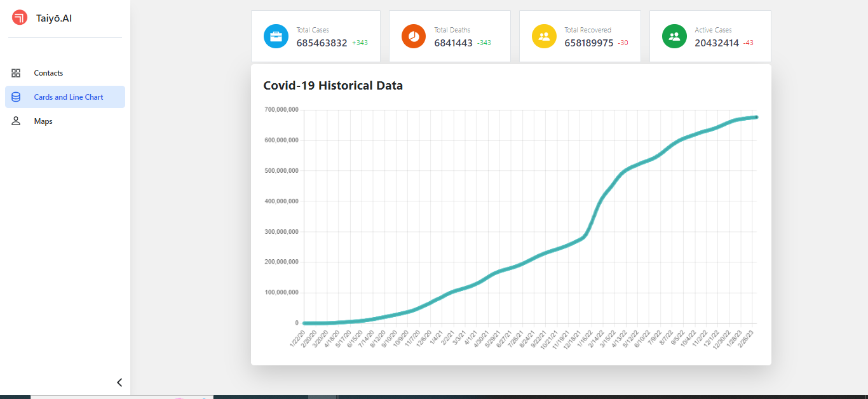Viewport: 868px width, 399px height.
Task: Click the person icon next to Maps
Action: pos(16,121)
